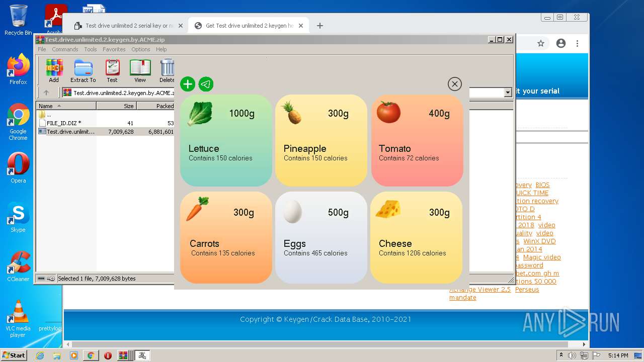Close the food cards overlay with X
This screenshot has width=644, height=362.
coord(454,84)
